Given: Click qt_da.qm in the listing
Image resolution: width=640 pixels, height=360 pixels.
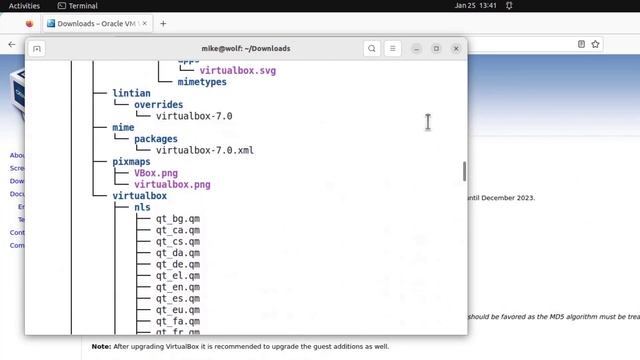Looking at the screenshot, I should pyautogui.click(x=178, y=253).
